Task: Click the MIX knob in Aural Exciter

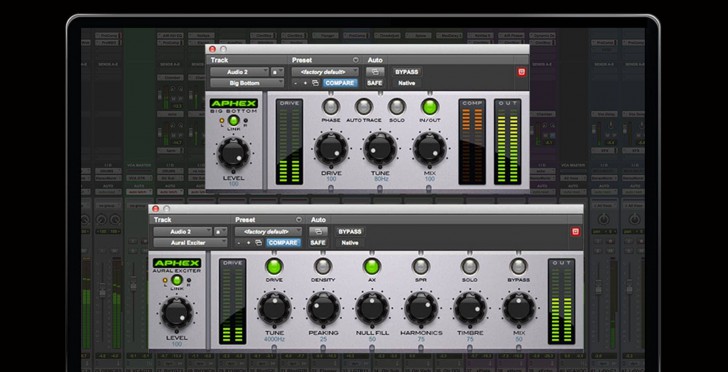Action: (x=519, y=308)
